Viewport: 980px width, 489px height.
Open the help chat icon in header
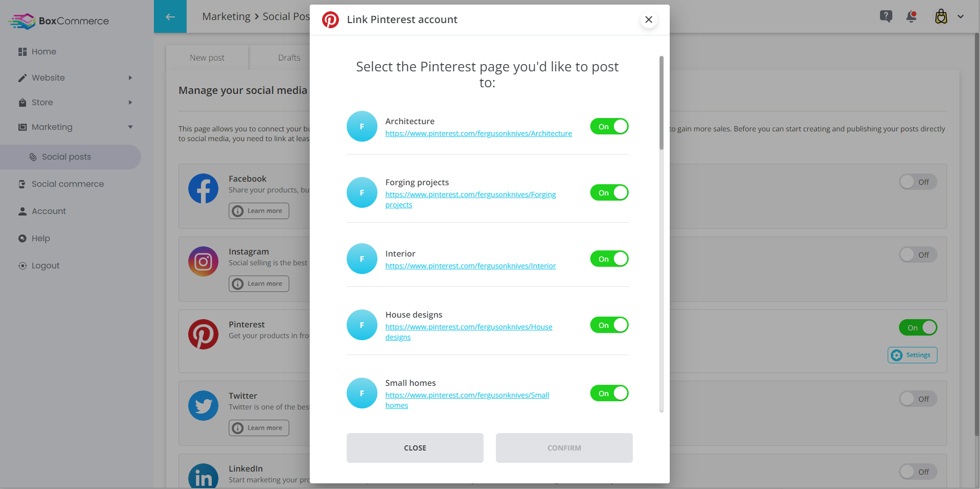pyautogui.click(x=886, y=16)
